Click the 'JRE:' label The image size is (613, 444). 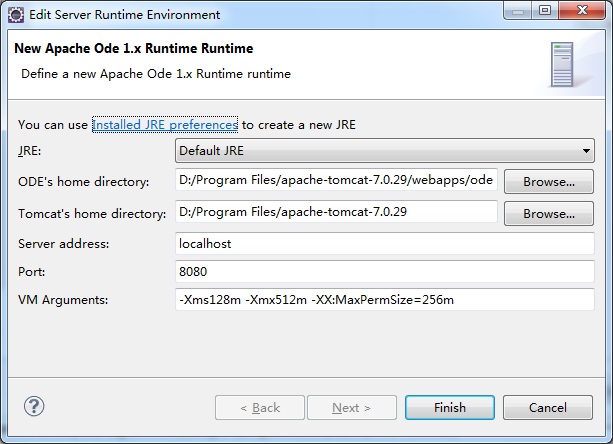tap(30, 151)
